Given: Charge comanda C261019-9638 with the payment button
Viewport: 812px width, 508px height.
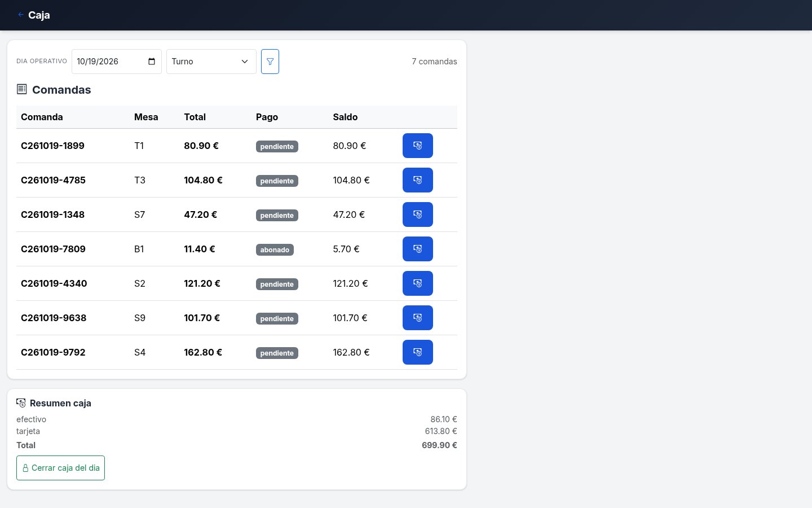Looking at the screenshot, I should click(x=418, y=318).
